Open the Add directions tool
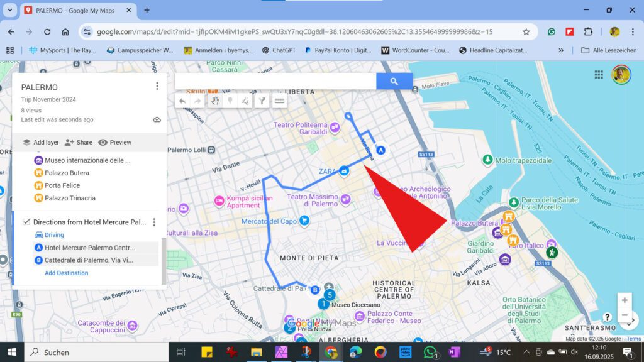The height and width of the screenshot is (362, 644). click(263, 101)
